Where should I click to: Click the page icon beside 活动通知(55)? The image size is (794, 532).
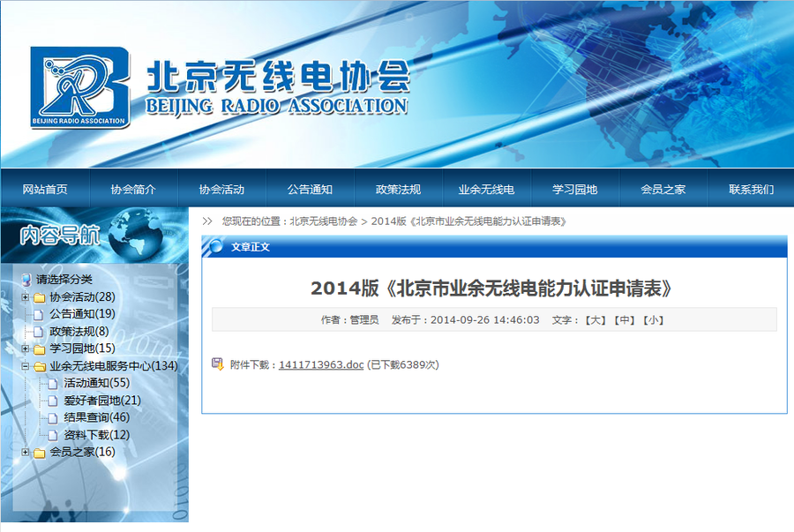(x=52, y=384)
